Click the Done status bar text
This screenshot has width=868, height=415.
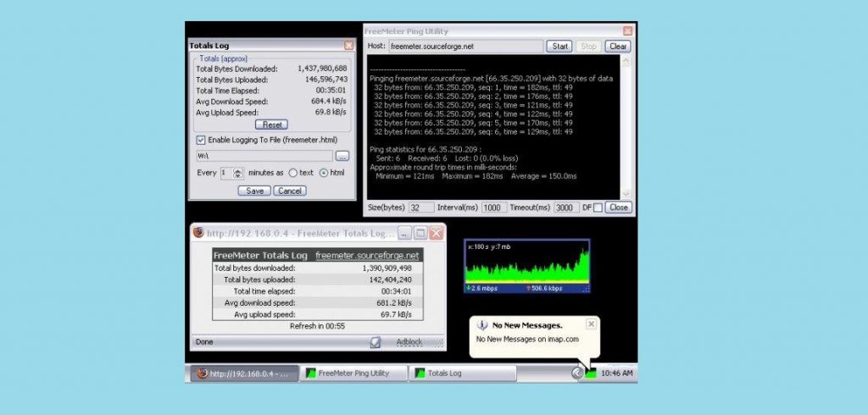pos(204,342)
